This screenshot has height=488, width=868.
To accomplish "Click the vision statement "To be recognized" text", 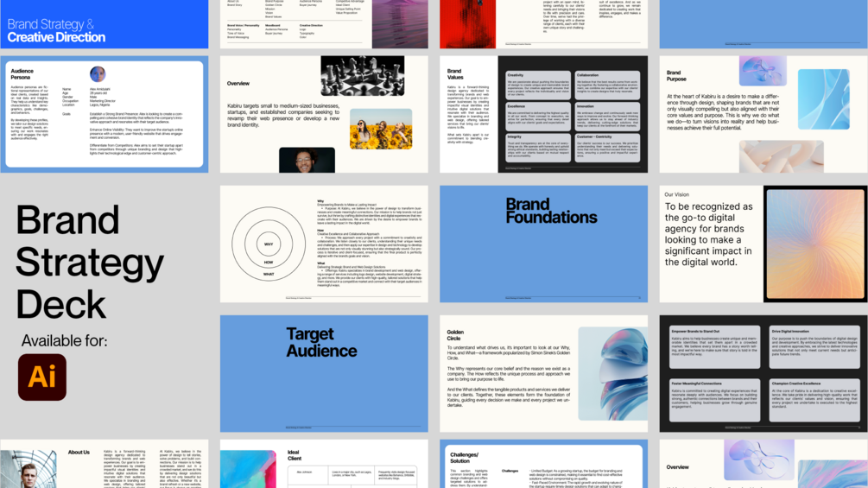I will click(x=708, y=234).
